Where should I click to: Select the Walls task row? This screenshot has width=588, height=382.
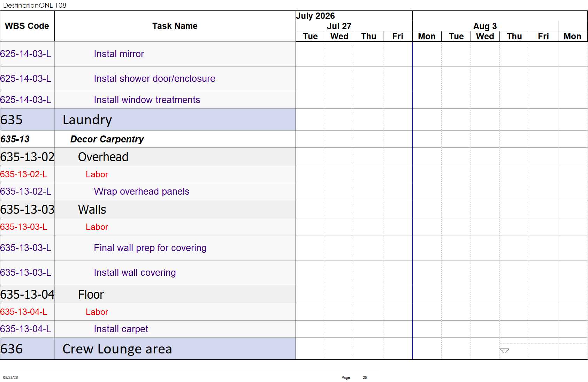point(148,209)
